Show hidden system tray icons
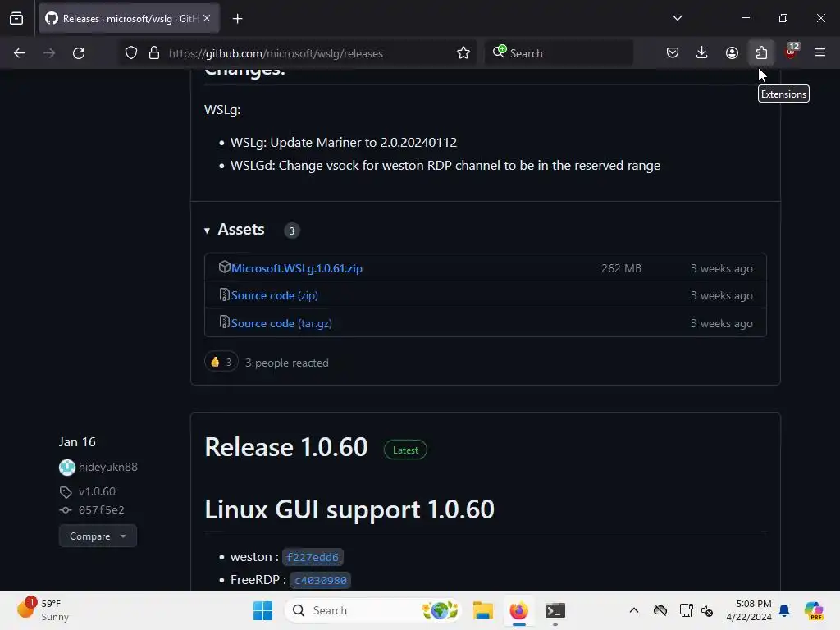Image resolution: width=840 pixels, height=630 pixels. (634, 610)
